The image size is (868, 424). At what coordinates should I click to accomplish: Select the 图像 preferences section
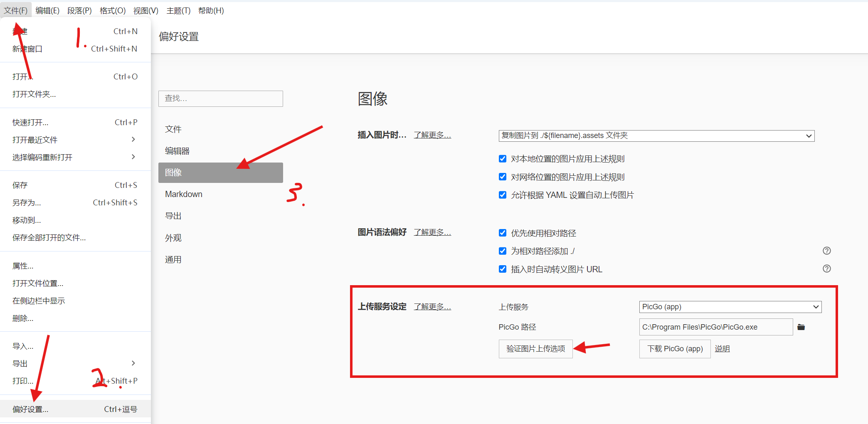tap(221, 173)
